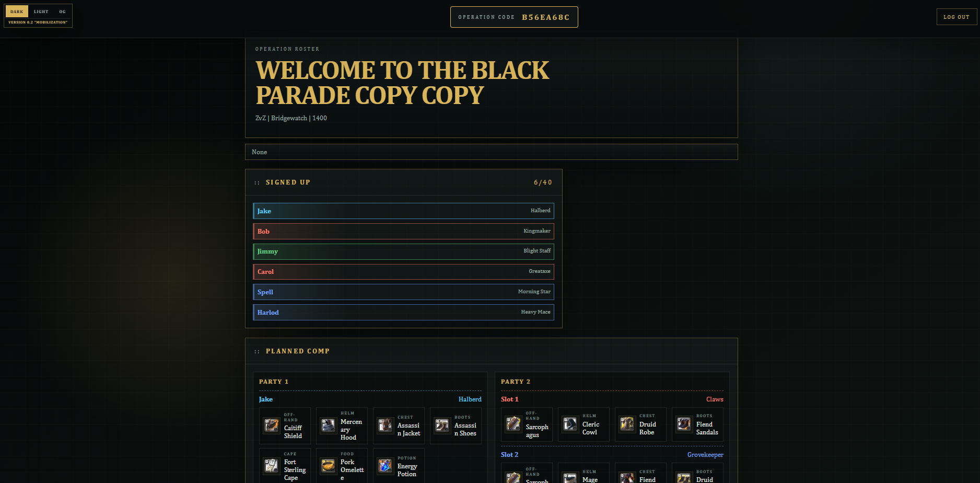
Task: Select Jimmy's Blight Staff signup row
Action: tap(403, 251)
